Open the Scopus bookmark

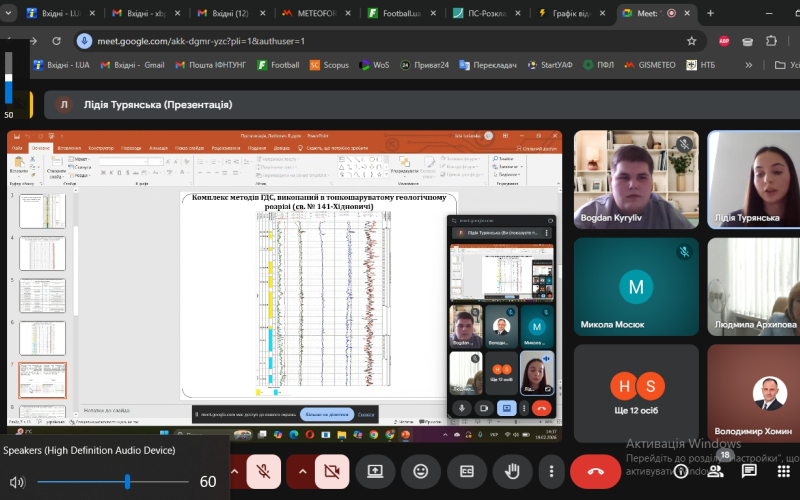(x=329, y=65)
